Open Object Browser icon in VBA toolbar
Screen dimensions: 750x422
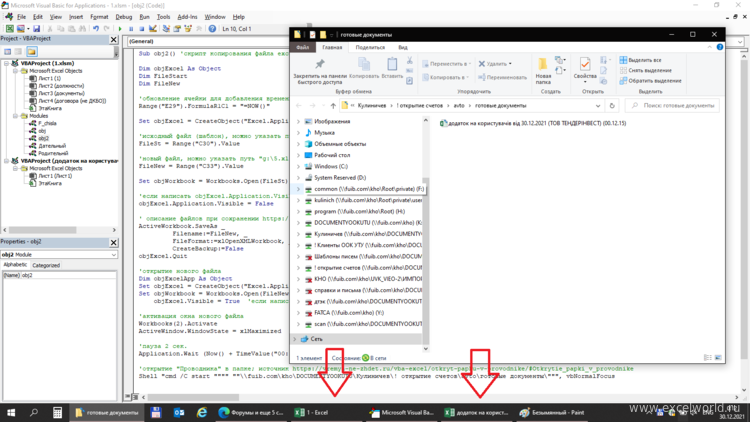(x=188, y=29)
